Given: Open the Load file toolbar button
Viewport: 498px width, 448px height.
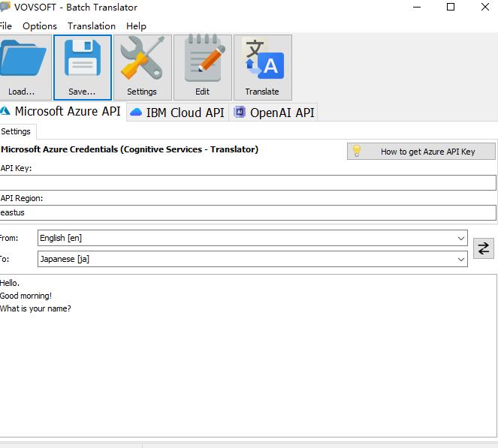Looking at the screenshot, I should click(x=24, y=68).
